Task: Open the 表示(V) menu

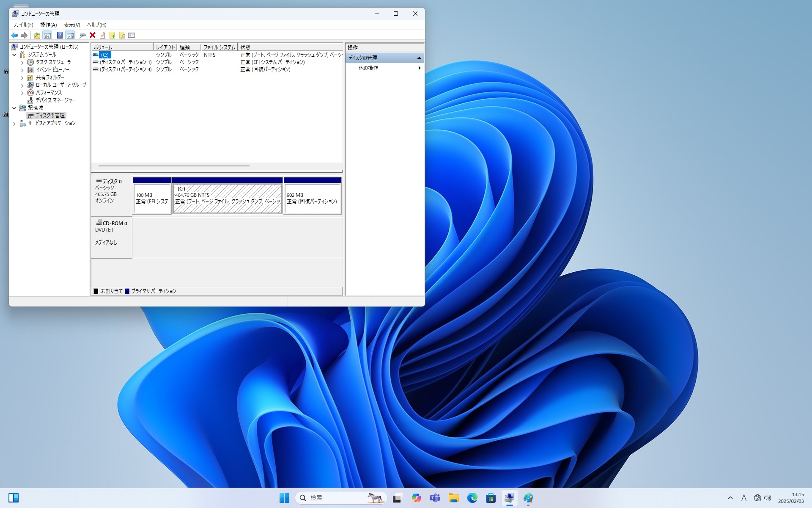Action: 72,25
